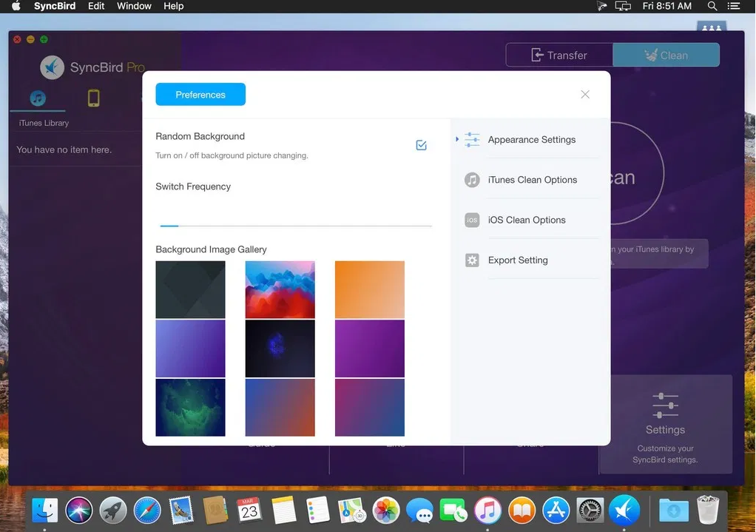Viewport: 756px width, 532px height.
Task: Click the Export Setting gear icon
Action: pyautogui.click(x=472, y=260)
